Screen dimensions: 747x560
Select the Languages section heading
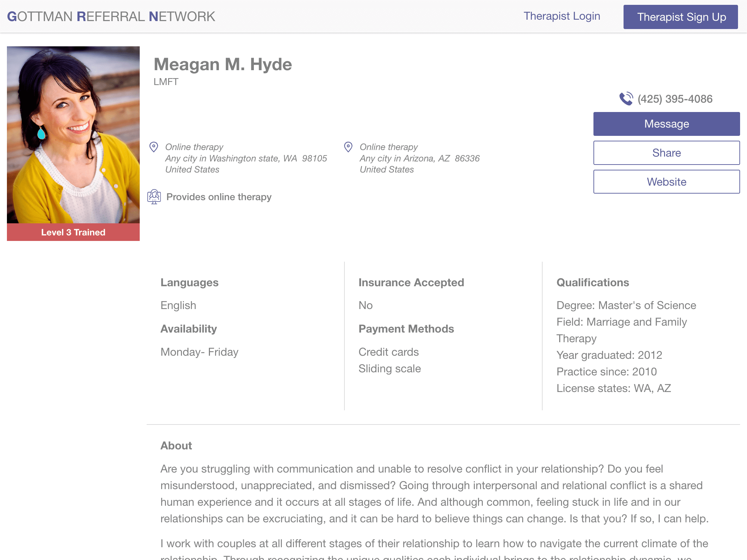(x=189, y=282)
